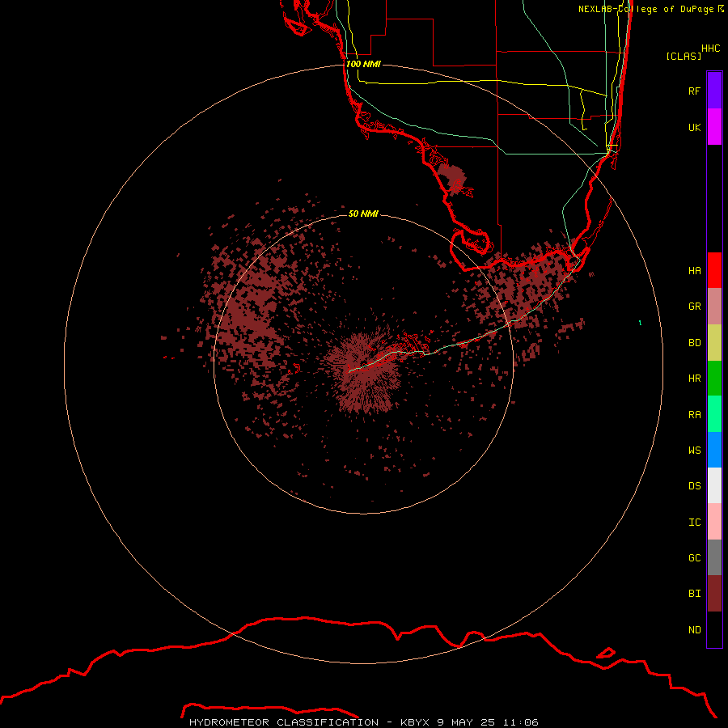Click the DS white legend swatch
This screenshot has width=728, height=728.
click(714, 485)
